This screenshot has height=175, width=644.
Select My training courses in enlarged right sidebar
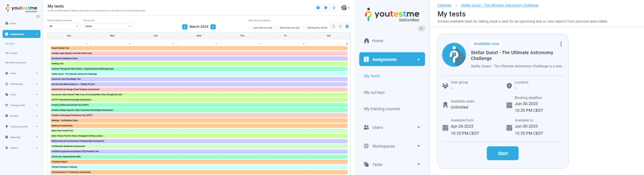pyautogui.click(x=382, y=109)
